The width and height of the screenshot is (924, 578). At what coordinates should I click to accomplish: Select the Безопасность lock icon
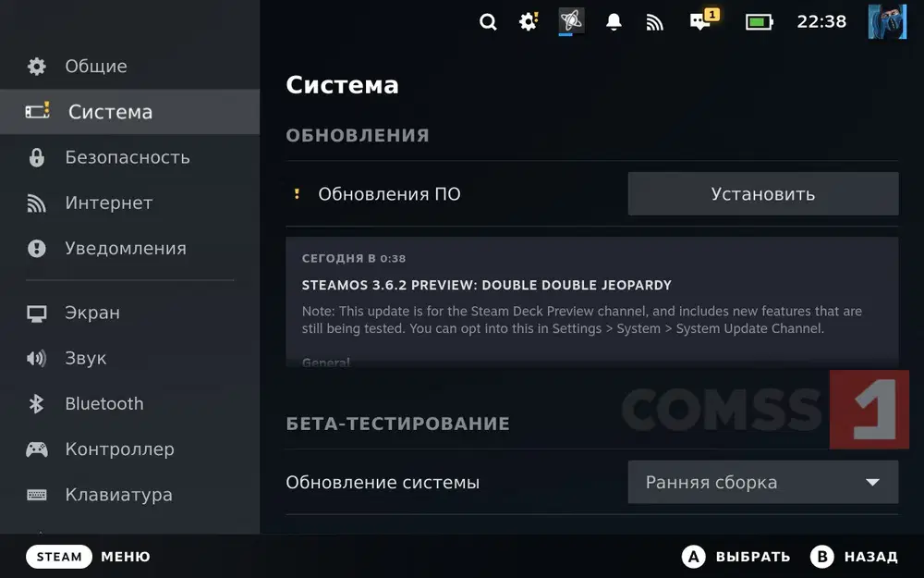(37, 157)
